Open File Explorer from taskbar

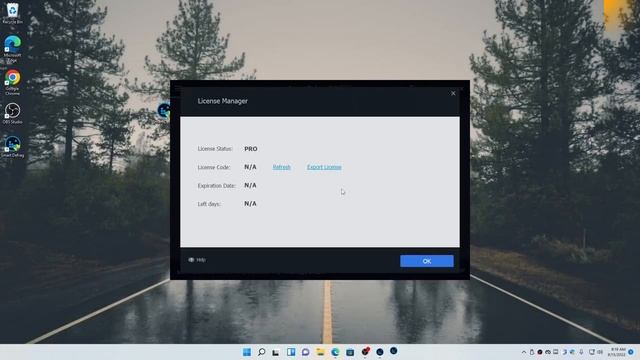pyautogui.click(x=320, y=352)
